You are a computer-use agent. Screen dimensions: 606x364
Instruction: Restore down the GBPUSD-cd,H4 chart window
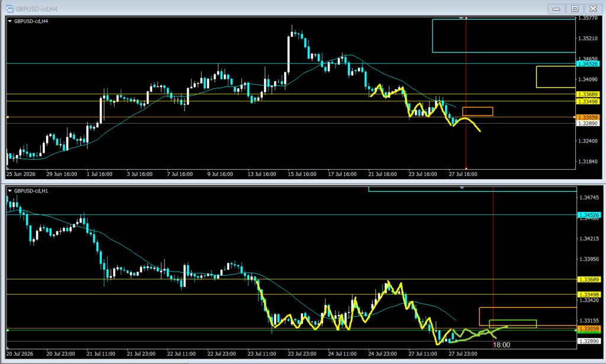point(575,8)
